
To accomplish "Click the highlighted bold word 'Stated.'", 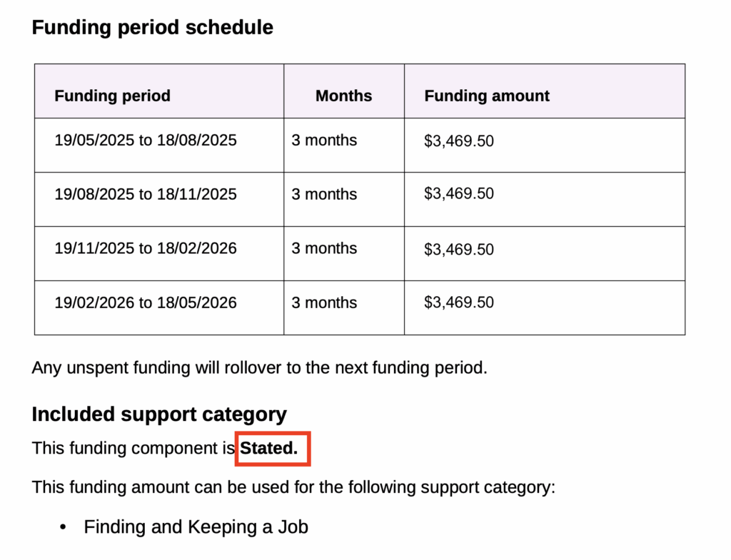I will (x=268, y=449).
